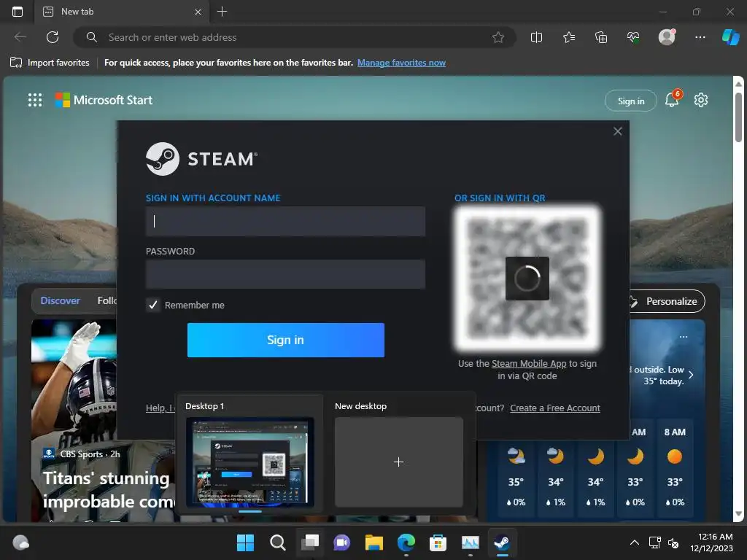
Task: Open Microsoft Store from taskbar
Action: 438,542
